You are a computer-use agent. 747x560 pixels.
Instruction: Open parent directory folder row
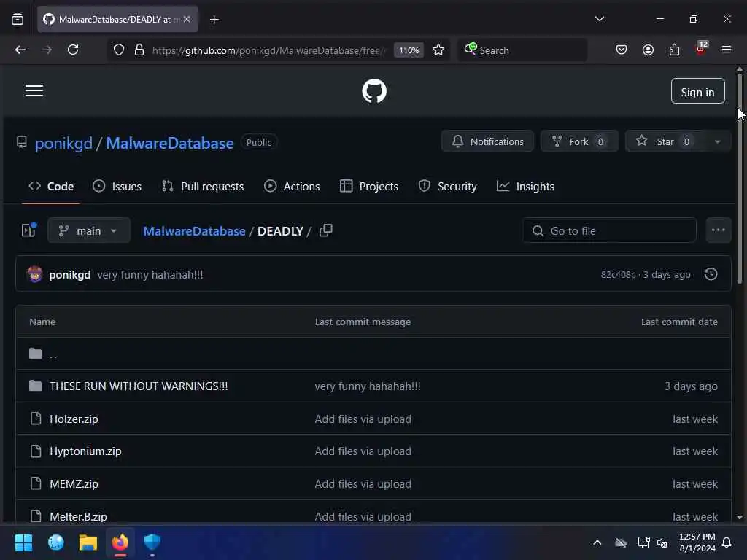click(x=373, y=354)
